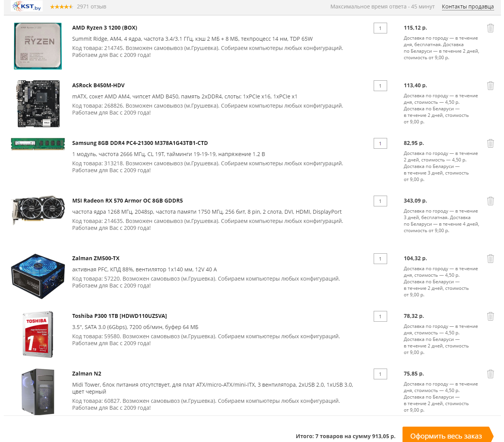Click the five-star rating icons
Screen dimensions: 504x442
(62, 7)
